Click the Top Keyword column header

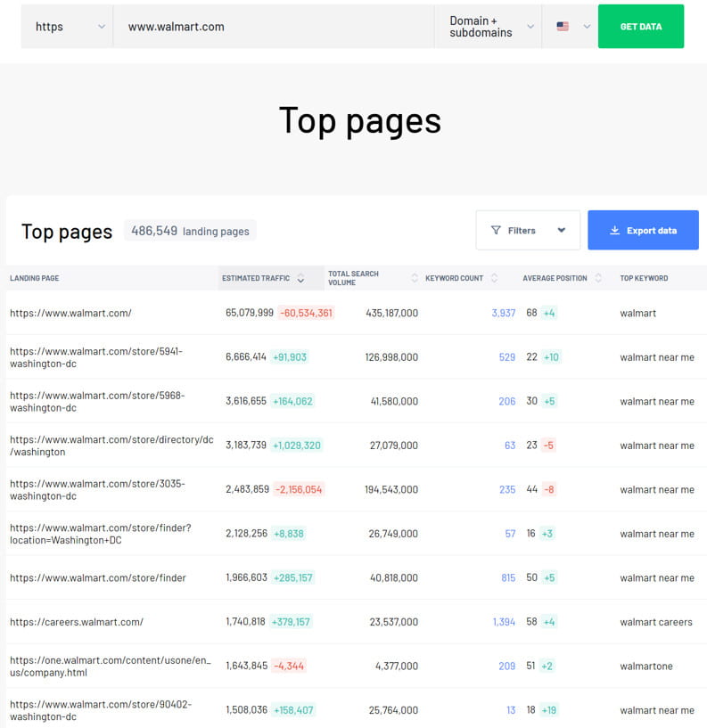click(x=644, y=278)
